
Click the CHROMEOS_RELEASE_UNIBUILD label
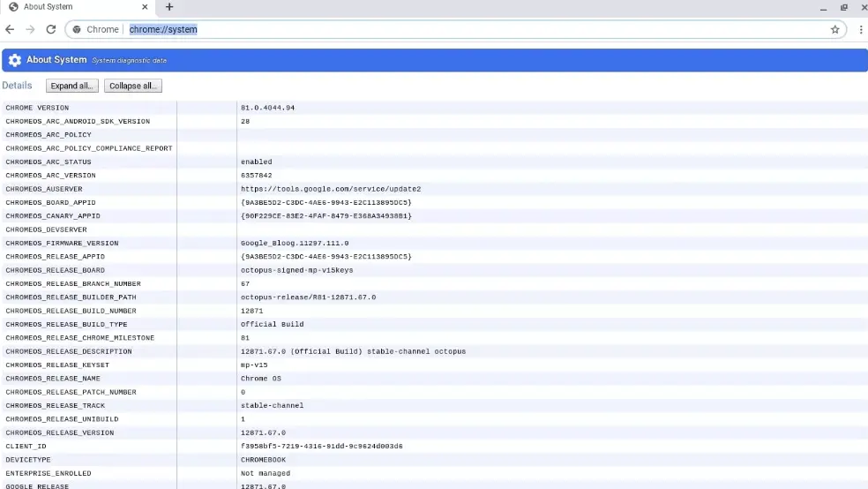coord(62,419)
